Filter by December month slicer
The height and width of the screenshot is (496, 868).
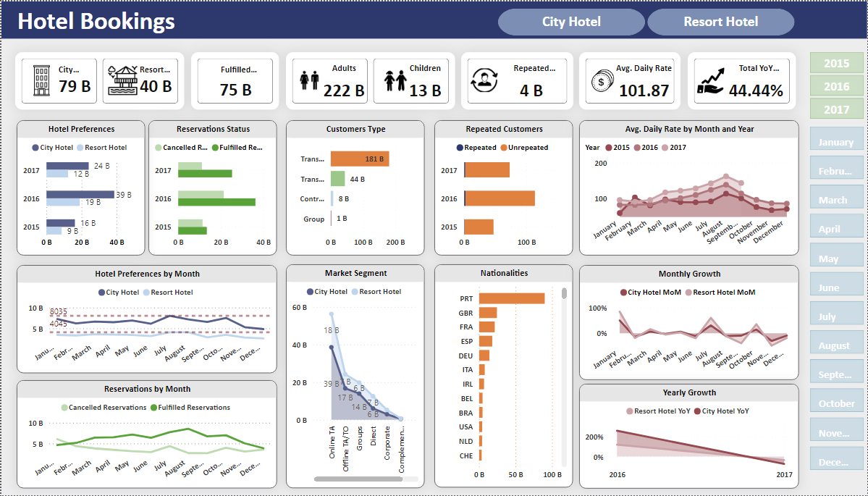coord(836,458)
